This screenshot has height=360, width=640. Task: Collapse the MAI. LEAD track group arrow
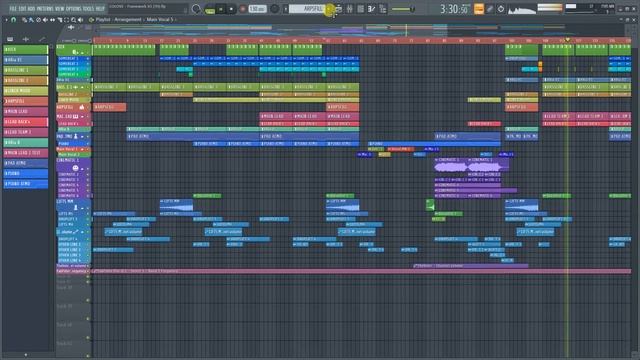[82, 117]
